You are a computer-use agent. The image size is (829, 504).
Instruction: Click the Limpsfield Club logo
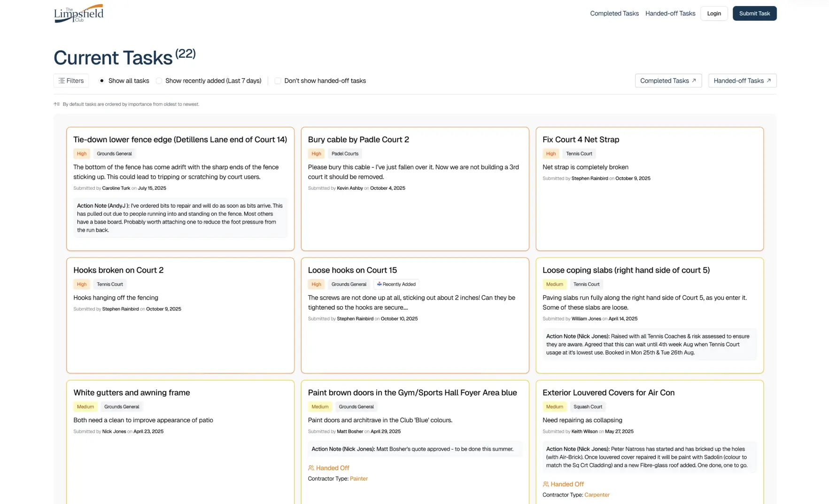78,14
